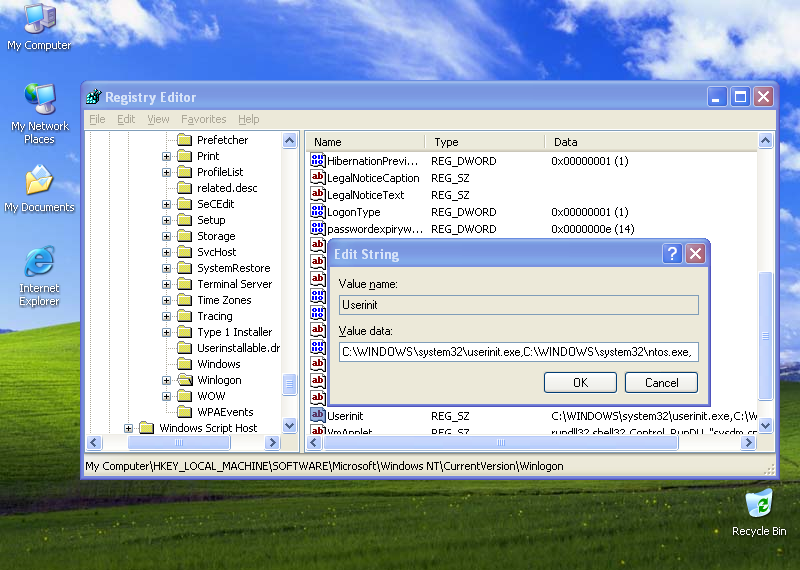Expand the WOW key
The width and height of the screenshot is (800, 570).
[166, 396]
